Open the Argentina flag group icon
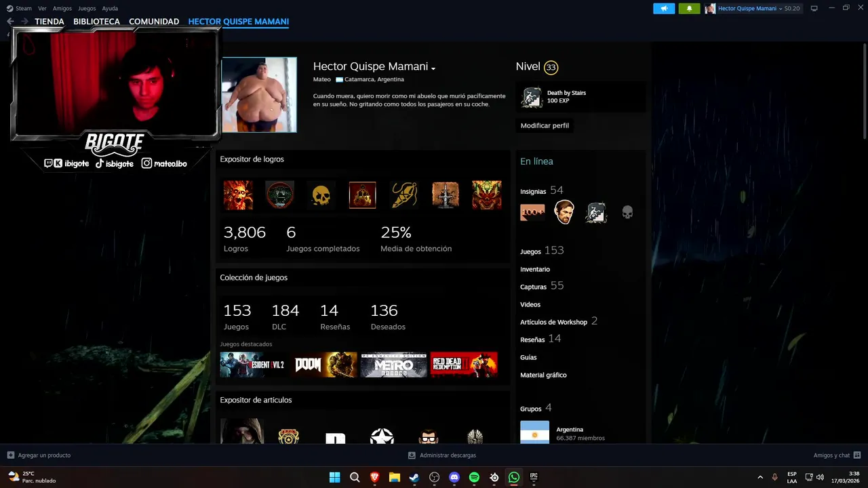The height and width of the screenshot is (488, 868). click(534, 432)
